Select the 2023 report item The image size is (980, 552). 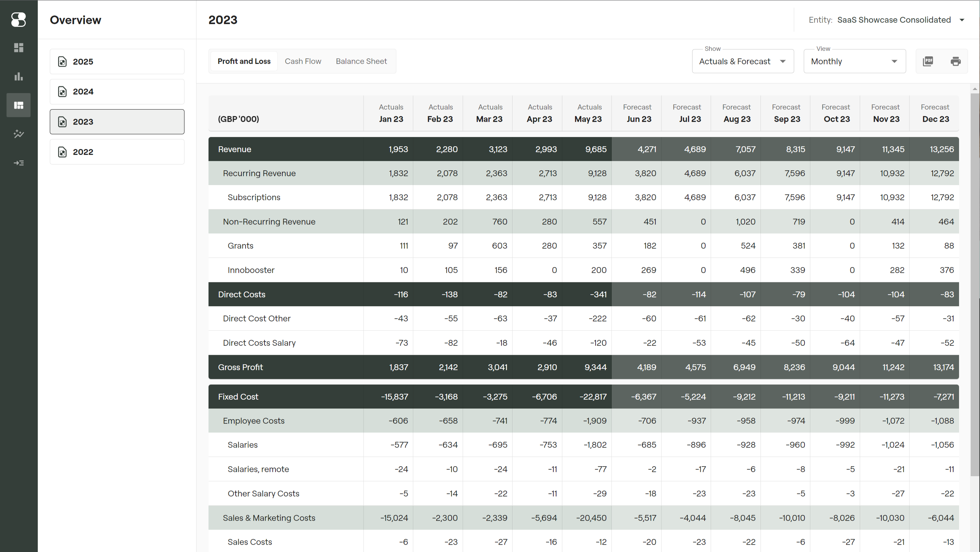(x=117, y=122)
